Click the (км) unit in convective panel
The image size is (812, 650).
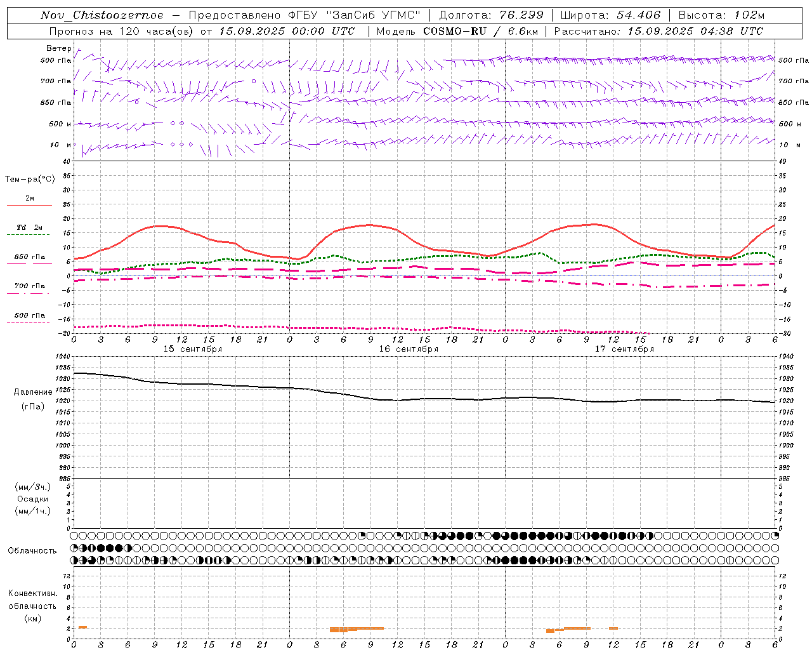(x=32, y=618)
